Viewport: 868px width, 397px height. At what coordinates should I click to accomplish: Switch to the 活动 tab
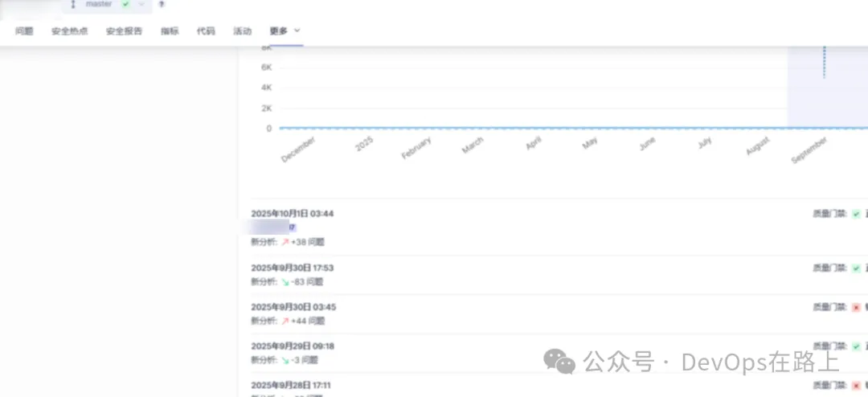[243, 31]
